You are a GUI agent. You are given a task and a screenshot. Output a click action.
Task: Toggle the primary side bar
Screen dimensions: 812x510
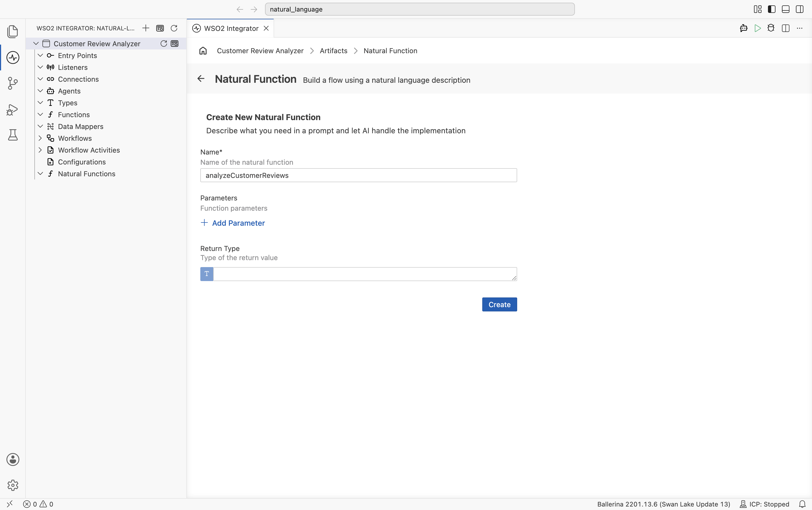(771, 9)
